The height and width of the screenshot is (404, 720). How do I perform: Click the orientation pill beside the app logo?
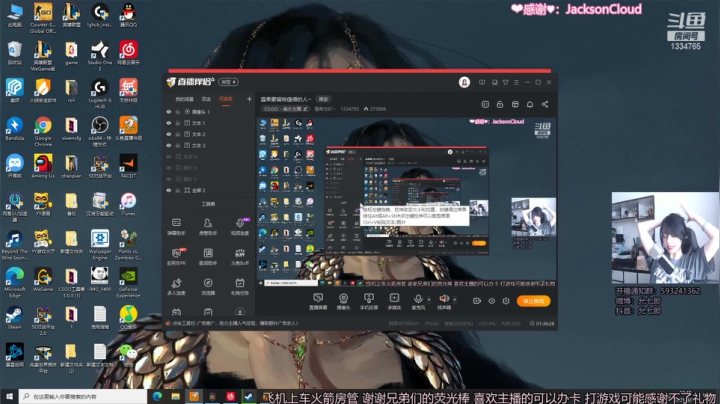pos(228,82)
